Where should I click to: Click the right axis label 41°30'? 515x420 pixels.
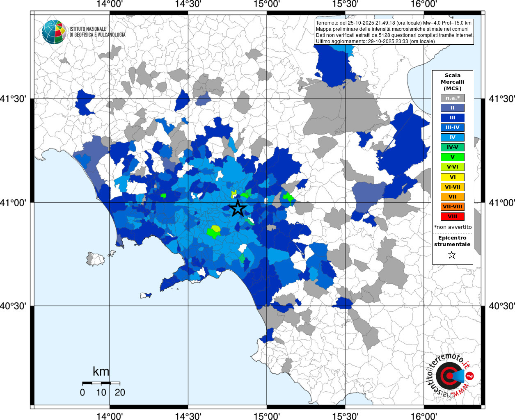[502, 99]
